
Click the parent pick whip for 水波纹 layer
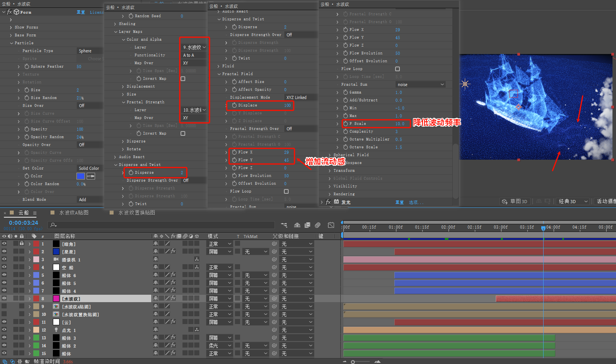(274, 299)
